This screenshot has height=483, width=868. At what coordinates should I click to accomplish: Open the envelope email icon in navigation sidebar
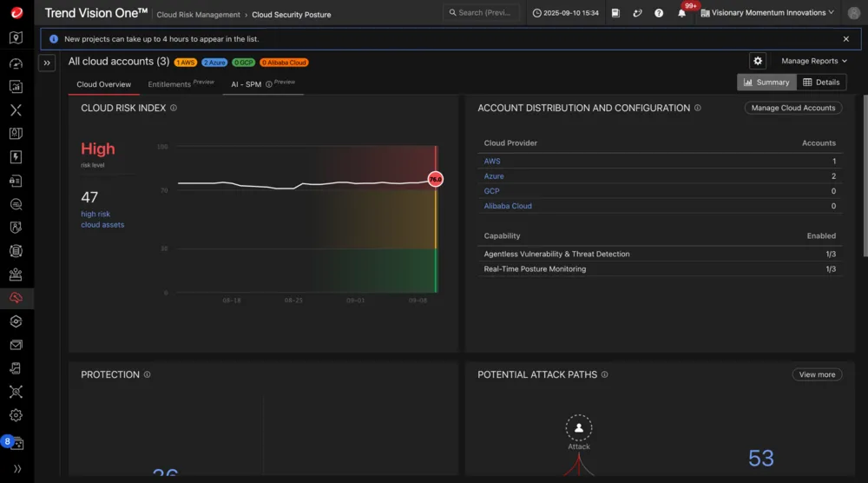coord(16,345)
